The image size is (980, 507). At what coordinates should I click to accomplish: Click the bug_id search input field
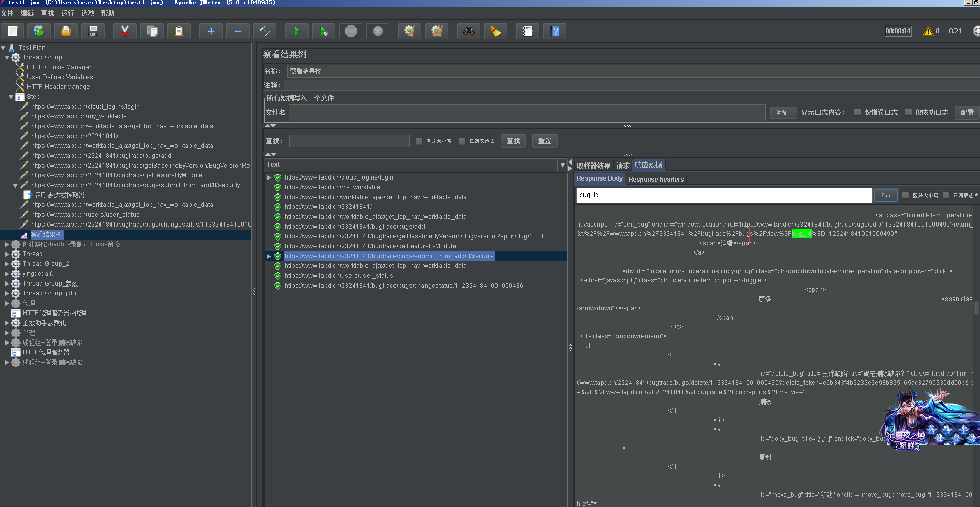tap(724, 195)
